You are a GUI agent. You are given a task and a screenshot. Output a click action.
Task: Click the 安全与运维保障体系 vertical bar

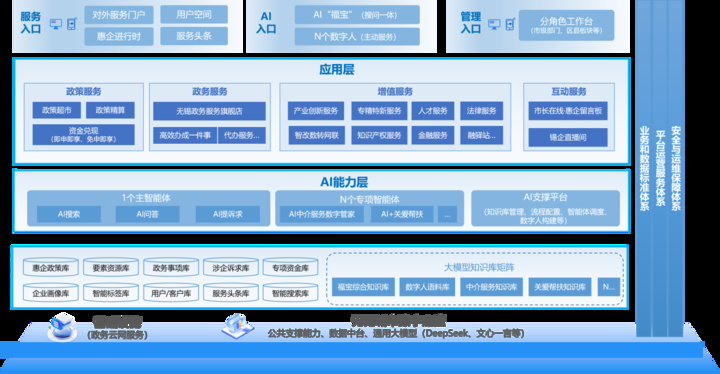[x=675, y=168]
